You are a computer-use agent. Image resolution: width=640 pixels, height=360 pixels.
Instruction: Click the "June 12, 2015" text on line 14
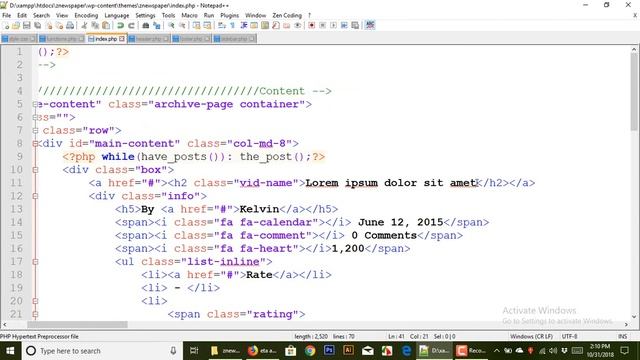pyautogui.click(x=400, y=222)
